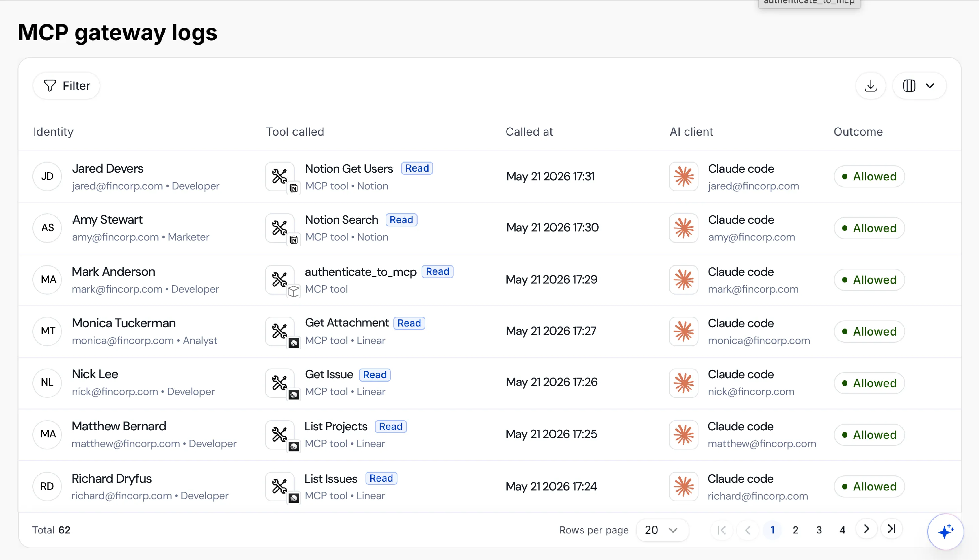Click the Outcome column header
Image resolution: width=980 pixels, height=560 pixels.
pyautogui.click(x=858, y=132)
